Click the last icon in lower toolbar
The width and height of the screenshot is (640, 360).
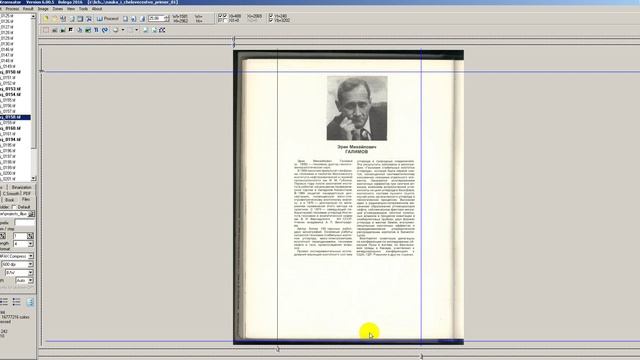tap(162, 30)
